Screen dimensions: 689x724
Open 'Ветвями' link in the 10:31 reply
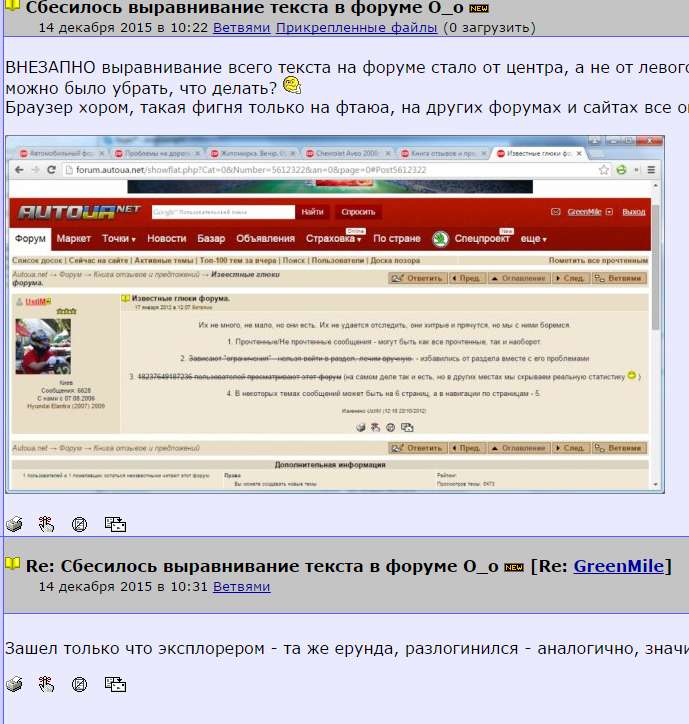(241, 586)
